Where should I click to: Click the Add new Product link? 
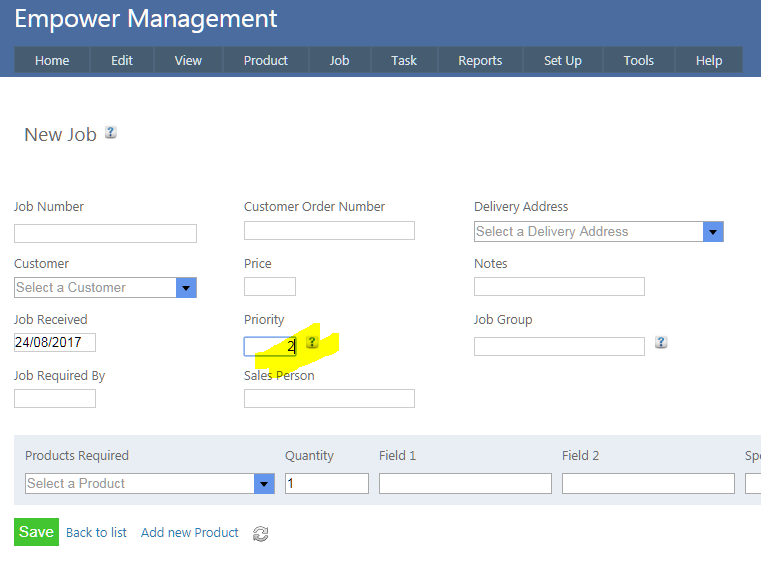pyautogui.click(x=190, y=533)
